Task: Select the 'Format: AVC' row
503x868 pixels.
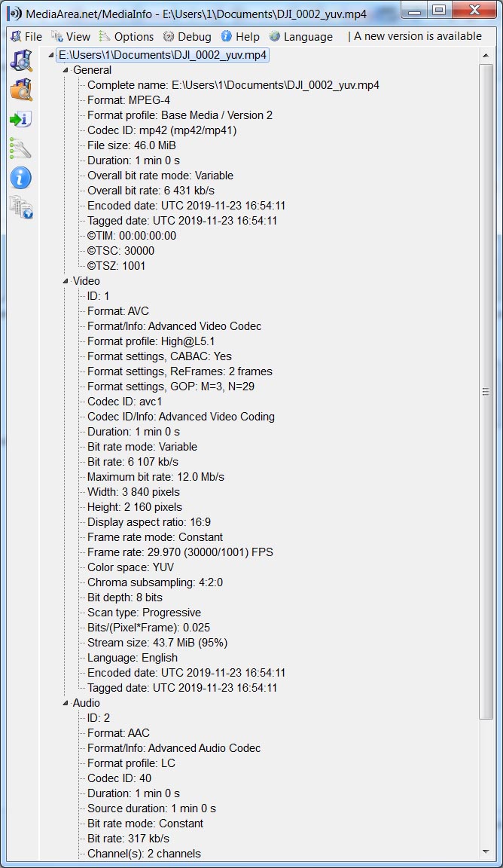Action: [x=118, y=311]
